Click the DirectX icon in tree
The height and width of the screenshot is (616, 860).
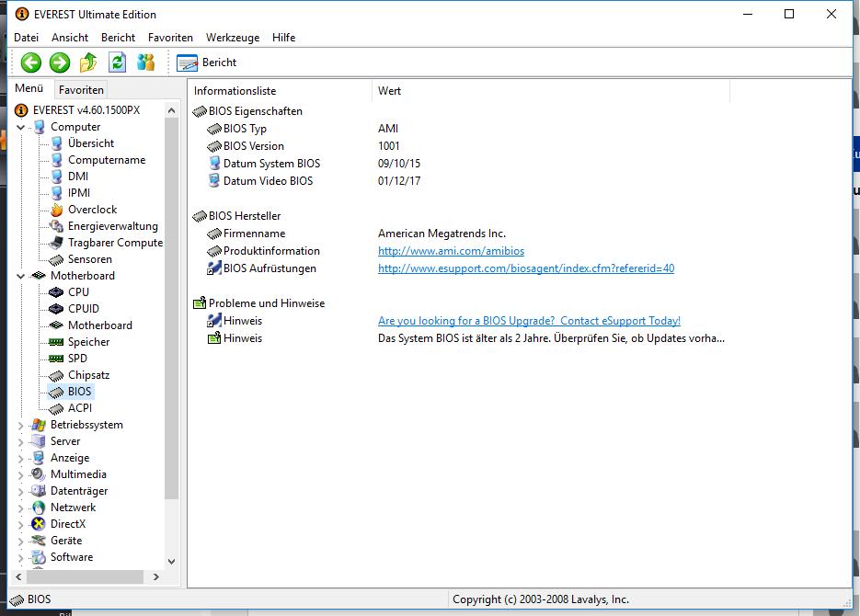[39, 524]
